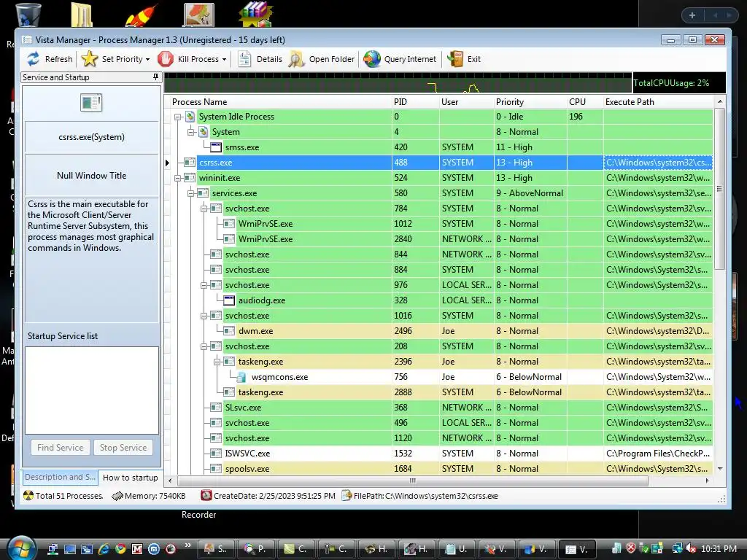Sort by CPU column header

584,102
